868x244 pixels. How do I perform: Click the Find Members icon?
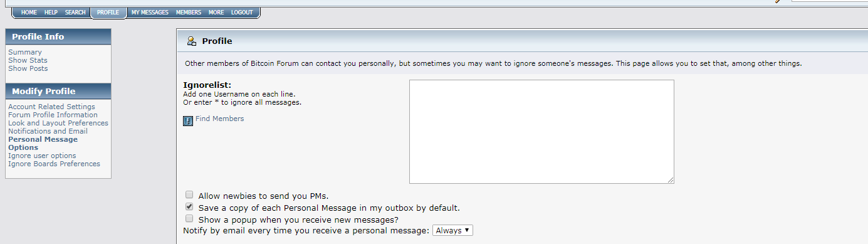tap(188, 121)
